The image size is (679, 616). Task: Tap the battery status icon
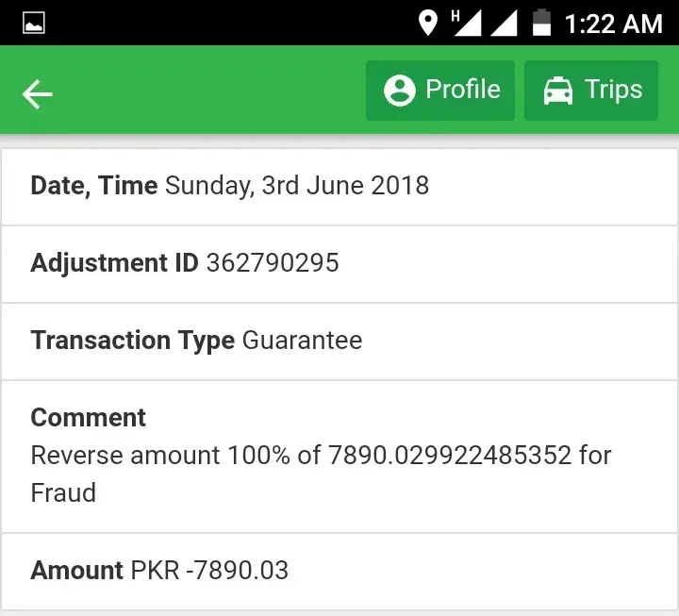(541, 23)
